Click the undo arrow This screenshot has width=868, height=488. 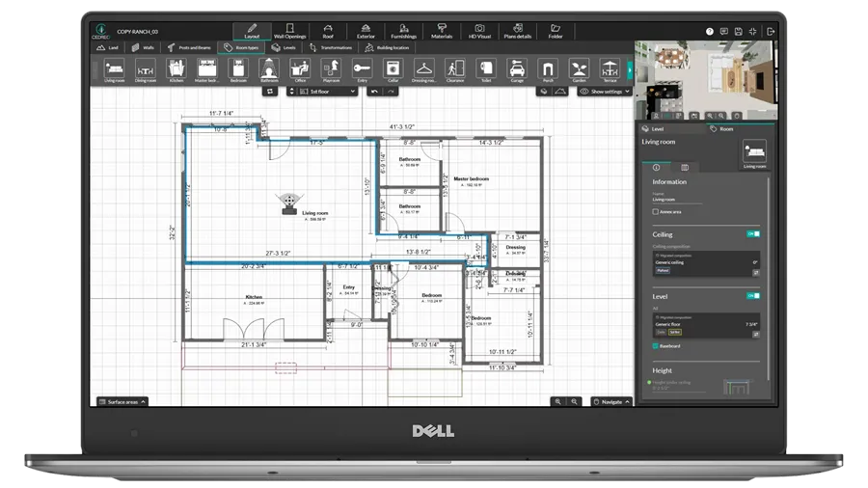tap(374, 92)
